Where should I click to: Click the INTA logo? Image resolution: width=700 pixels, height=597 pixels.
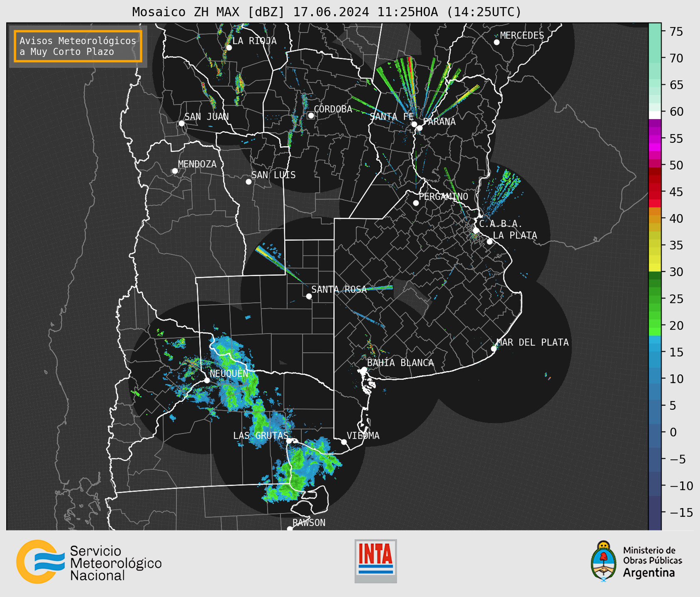pyautogui.click(x=376, y=561)
